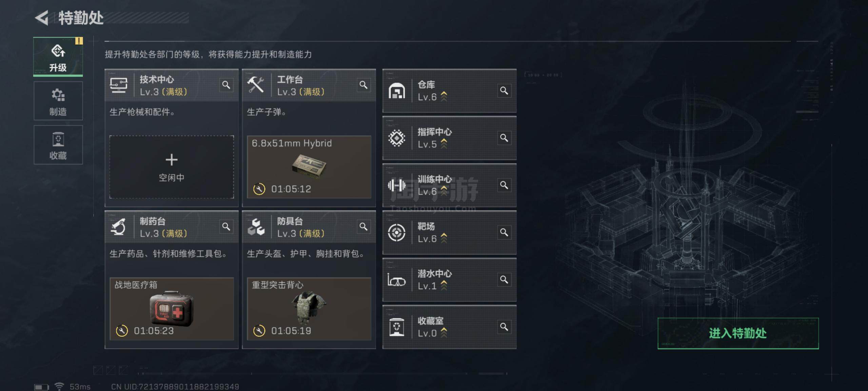Open magnifier details for 技术中心
The width and height of the screenshot is (868, 391).
click(226, 85)
